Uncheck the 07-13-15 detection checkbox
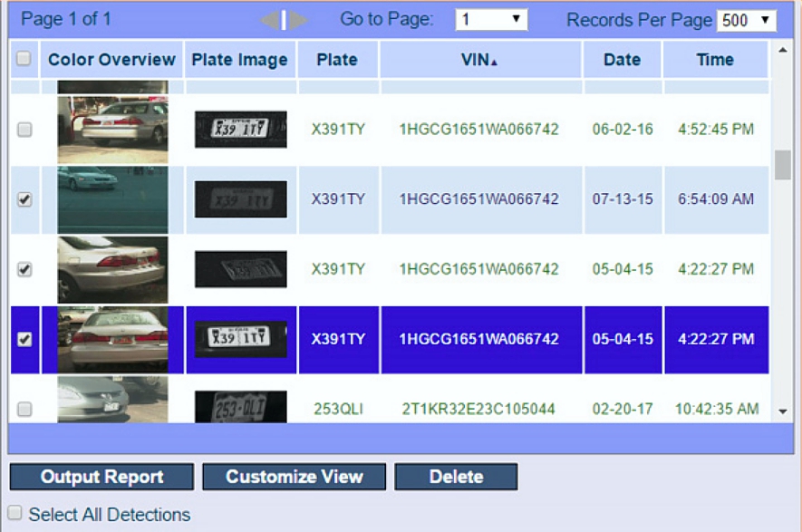This screenshot has width=802, height=532. tap(24, 200)
